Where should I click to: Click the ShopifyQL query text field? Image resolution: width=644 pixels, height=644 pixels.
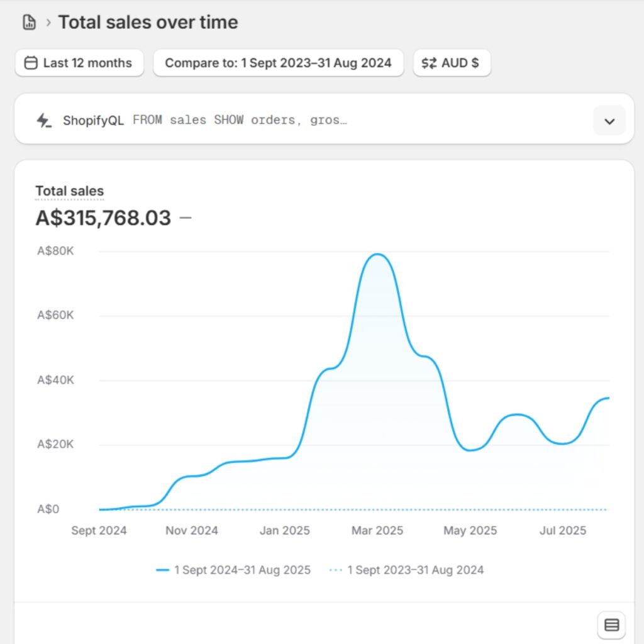pos(240,120)
